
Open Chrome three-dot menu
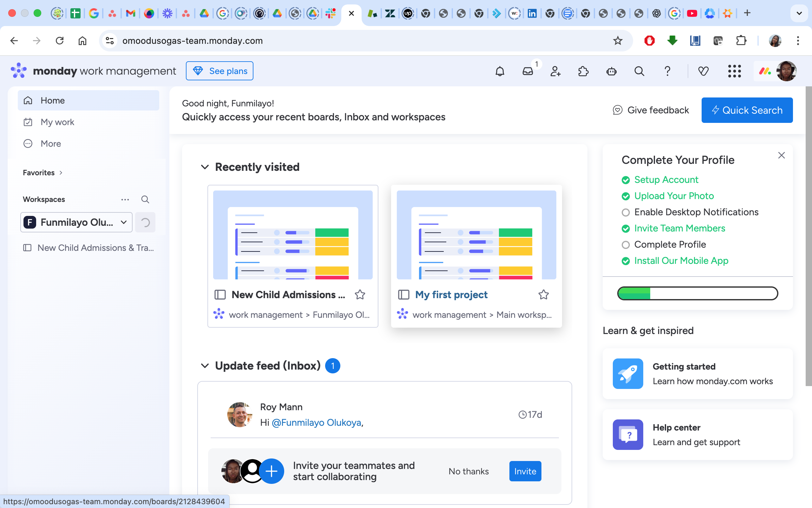pos(798,41)
